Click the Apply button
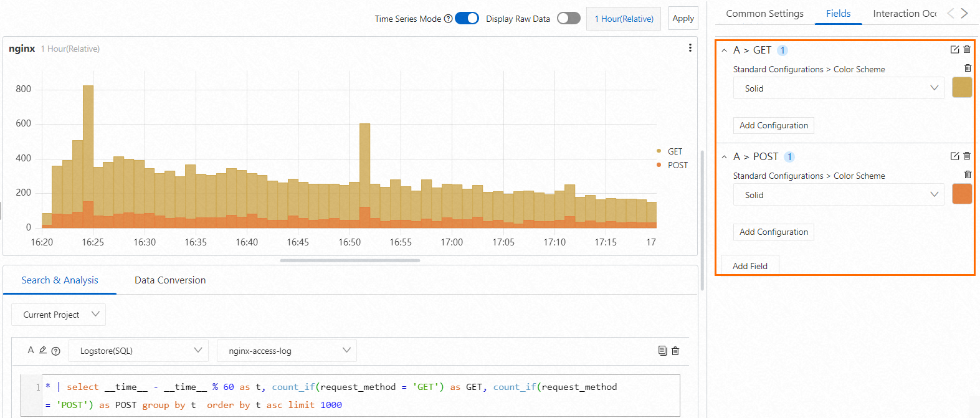980x418 pixels. (683, 18)
